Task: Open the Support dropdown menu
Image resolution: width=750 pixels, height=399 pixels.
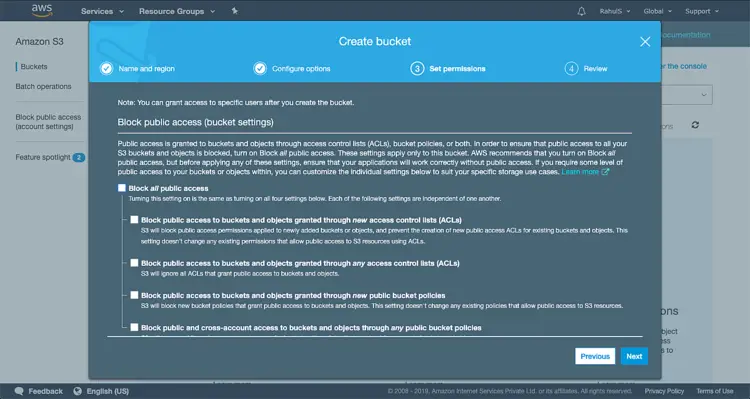Action: pos(702,11)
